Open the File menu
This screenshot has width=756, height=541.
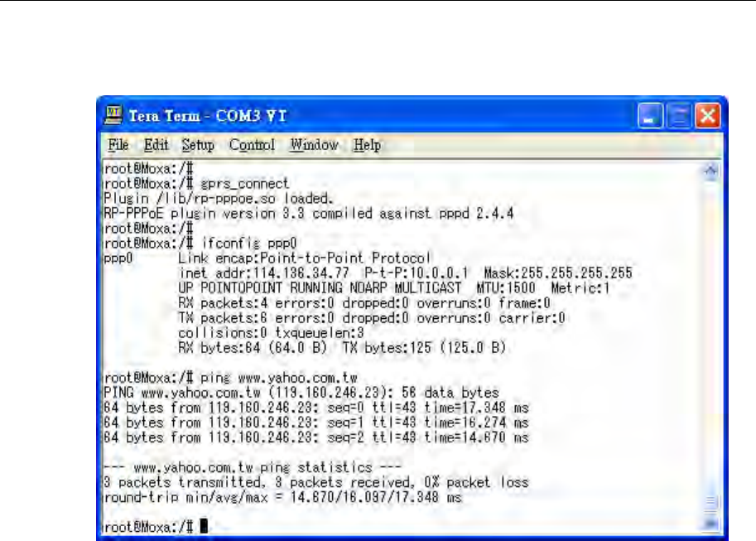pos(118,145)
